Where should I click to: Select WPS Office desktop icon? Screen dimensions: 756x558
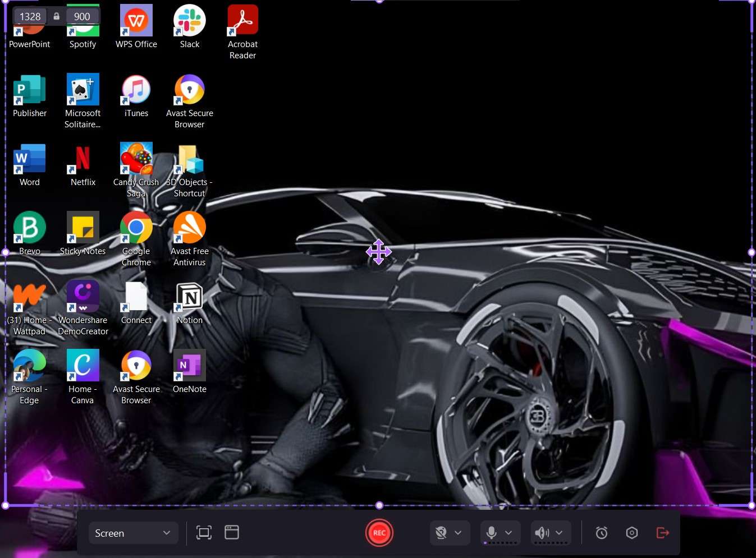(136, 27)
